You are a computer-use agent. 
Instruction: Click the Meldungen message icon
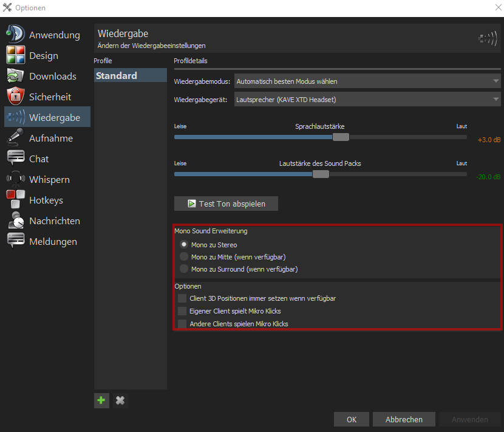click(x=15, y=241)
